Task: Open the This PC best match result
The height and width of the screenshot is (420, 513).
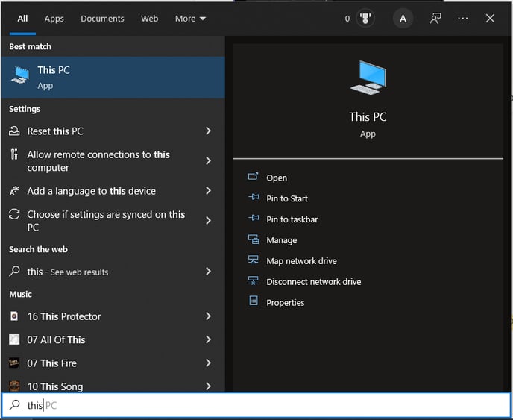Action: (113, 78)
